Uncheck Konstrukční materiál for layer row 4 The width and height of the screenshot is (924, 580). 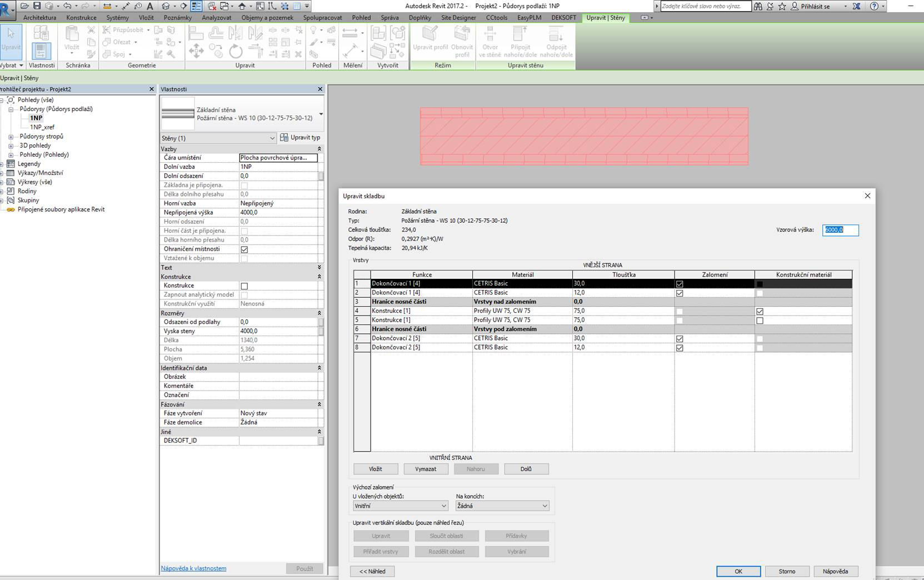coord(760,311)
